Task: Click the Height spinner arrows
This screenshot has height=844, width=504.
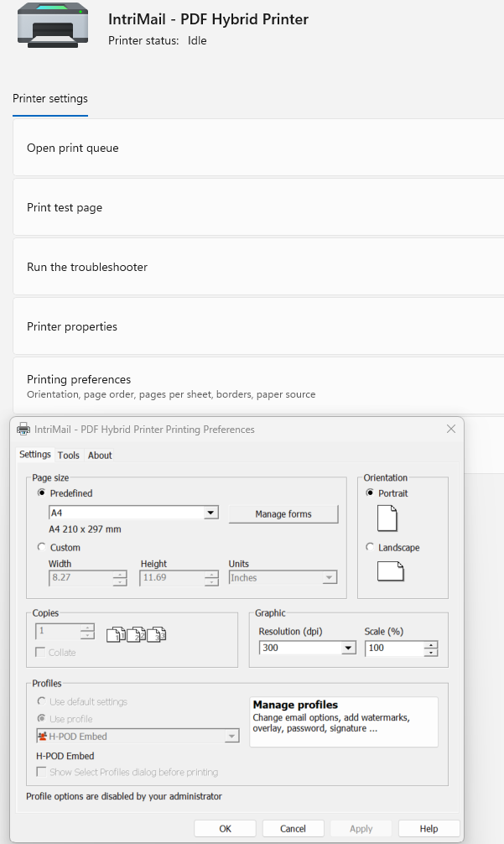Action: click(211, 578)
